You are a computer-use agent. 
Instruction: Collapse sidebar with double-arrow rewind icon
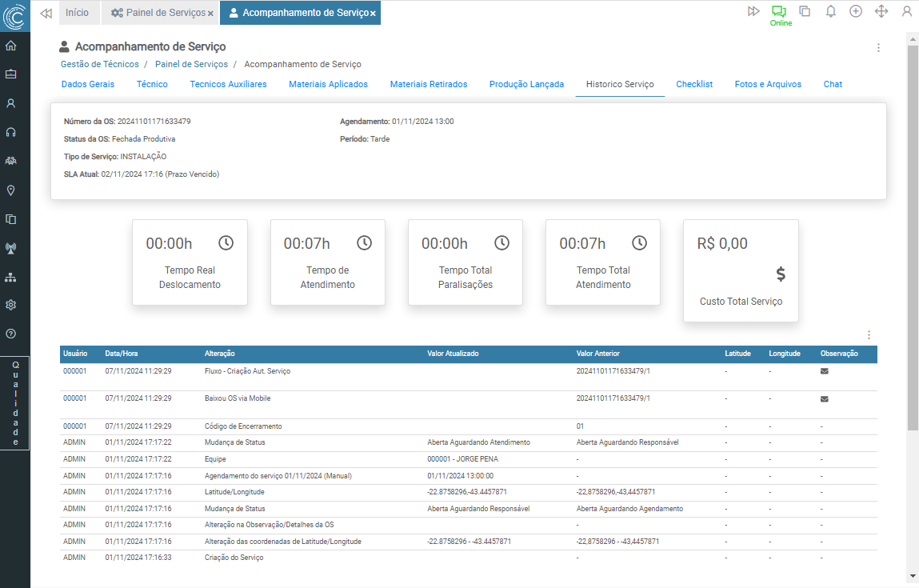(x=46, y=13)
